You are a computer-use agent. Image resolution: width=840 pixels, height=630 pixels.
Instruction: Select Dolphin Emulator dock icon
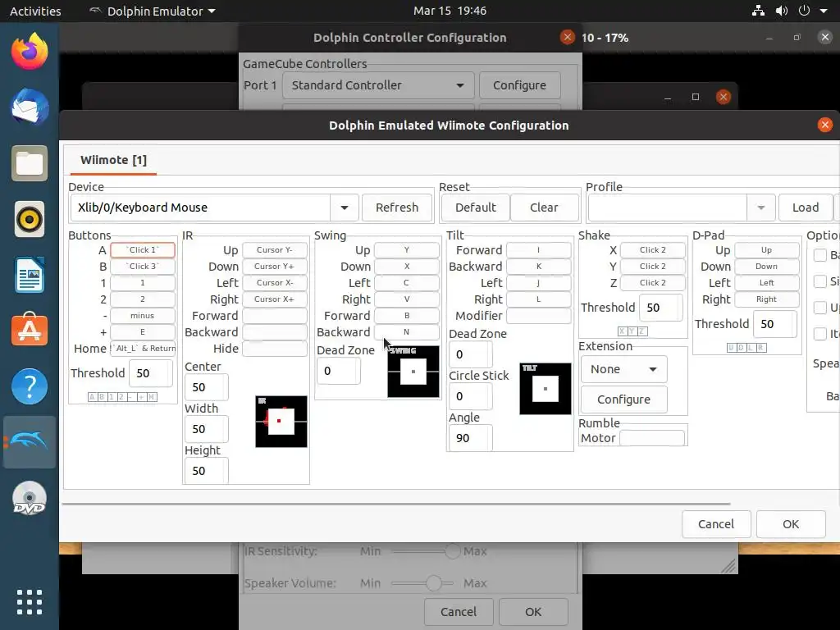coord(30,442)
